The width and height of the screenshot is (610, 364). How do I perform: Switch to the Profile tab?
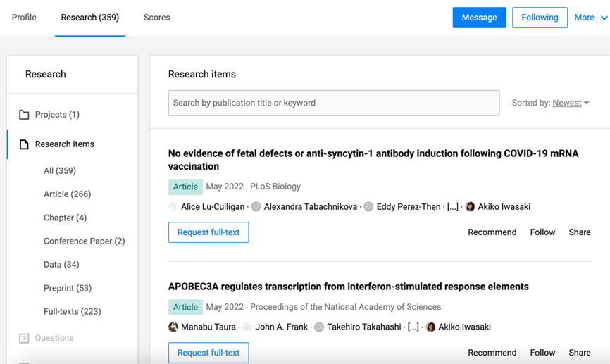click(24, 18)
